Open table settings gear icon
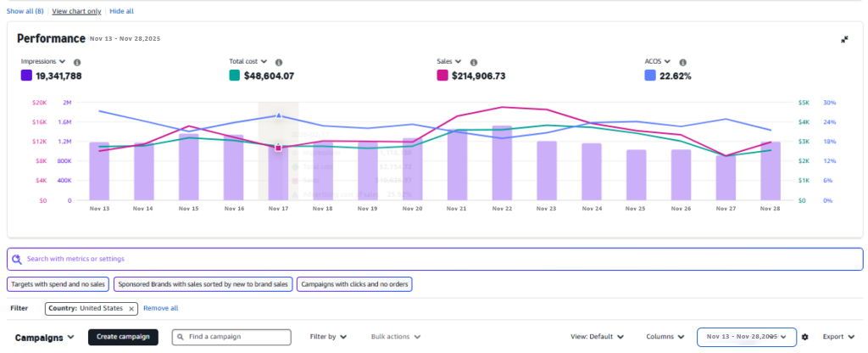Screen dimensions: 868x353 point(805,337)
